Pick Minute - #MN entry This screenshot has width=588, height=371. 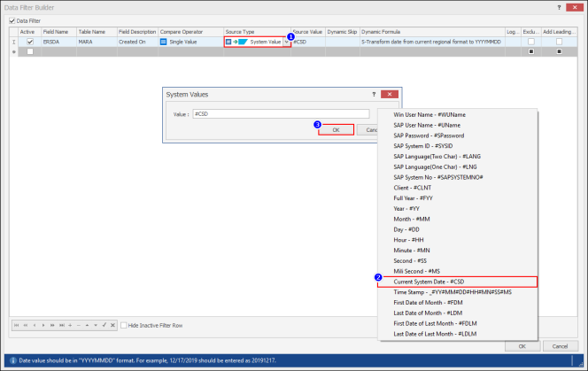457,251
